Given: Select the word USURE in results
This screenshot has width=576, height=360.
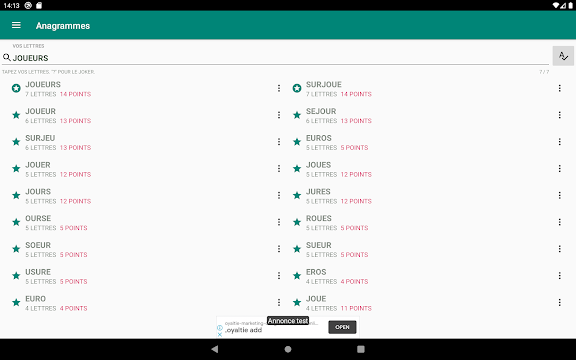Looking at the screenshot, I should 38,272.
